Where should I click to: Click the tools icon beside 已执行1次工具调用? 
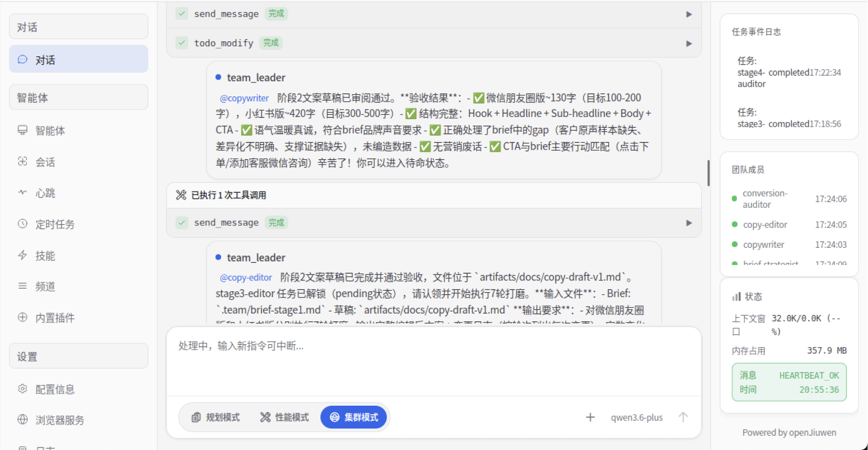pyautogui.click(x=181, y=195)
